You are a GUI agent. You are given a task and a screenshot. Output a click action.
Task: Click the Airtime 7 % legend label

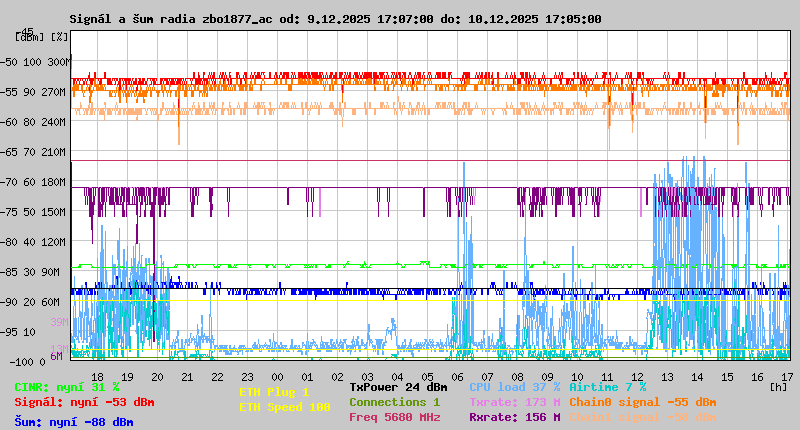tap(607, 387)
